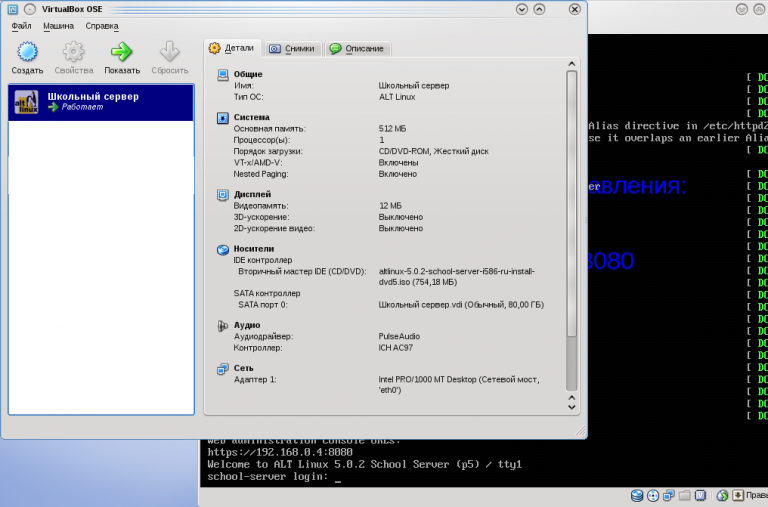Click the 12 МБ video memory value
This screenshot has width=768, height=507.
coord(390,206)
